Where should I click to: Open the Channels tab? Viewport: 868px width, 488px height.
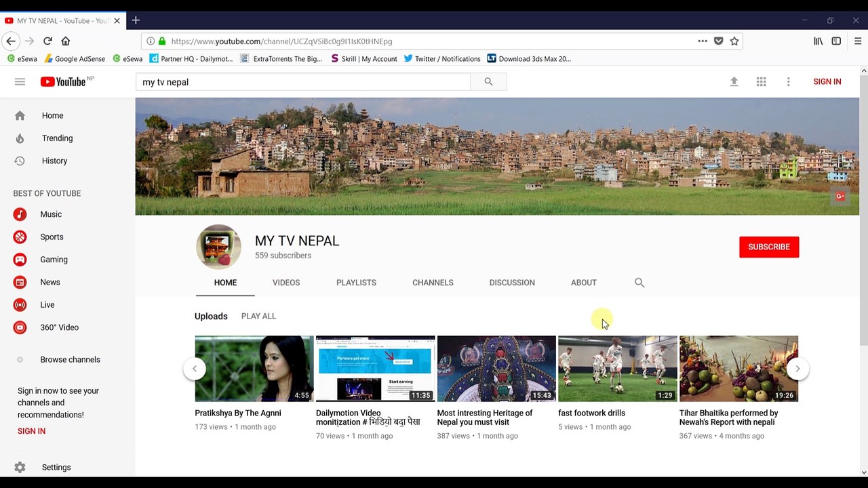point(433,283)
